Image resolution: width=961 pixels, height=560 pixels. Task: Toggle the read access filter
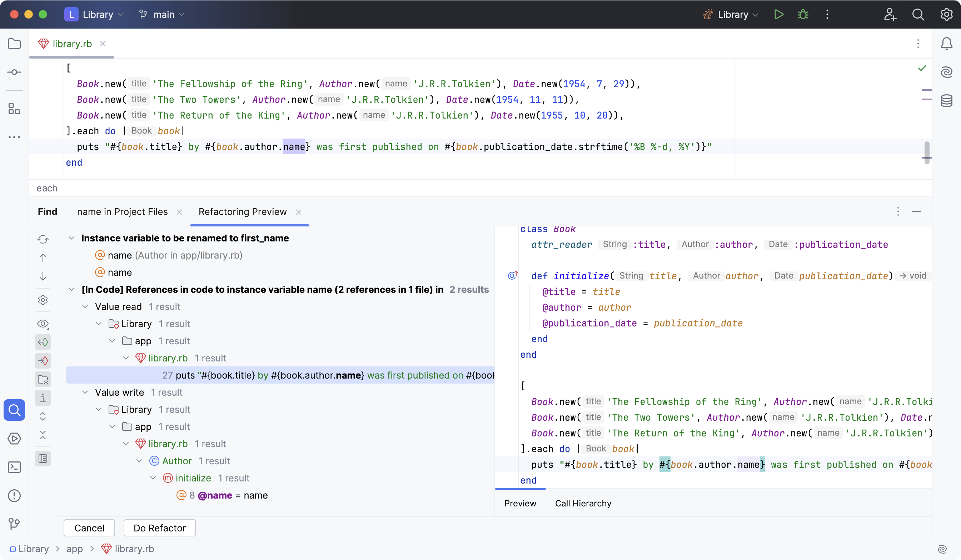point(43,342)
